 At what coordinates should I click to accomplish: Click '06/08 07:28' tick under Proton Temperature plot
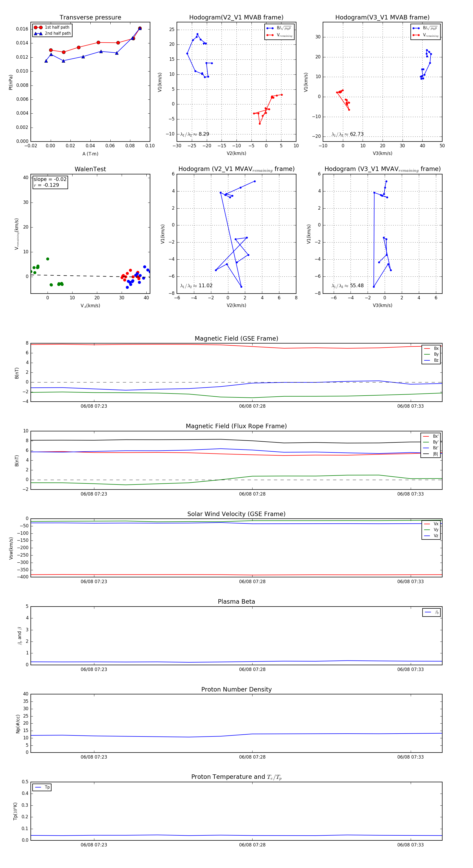coord(252,845)
